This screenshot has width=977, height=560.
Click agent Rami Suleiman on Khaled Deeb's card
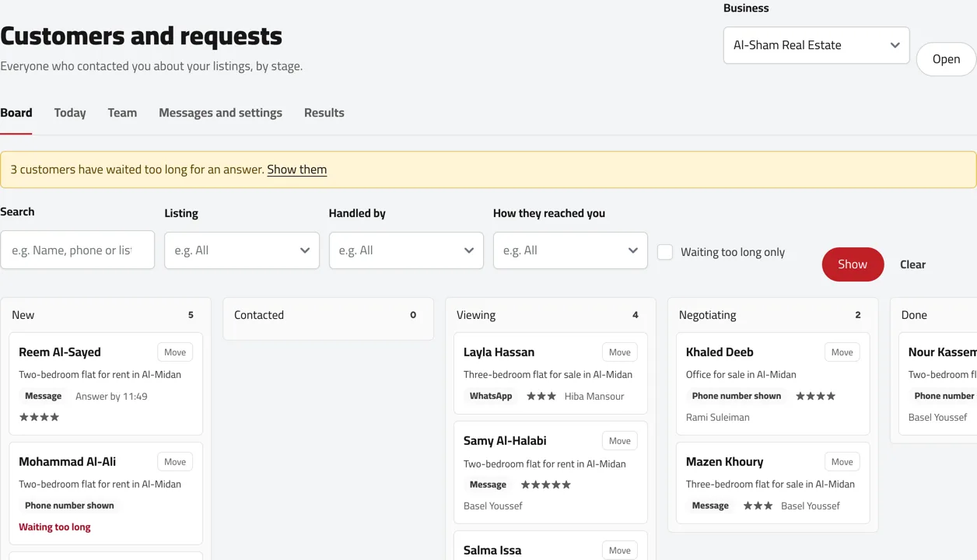click(718, 418)
